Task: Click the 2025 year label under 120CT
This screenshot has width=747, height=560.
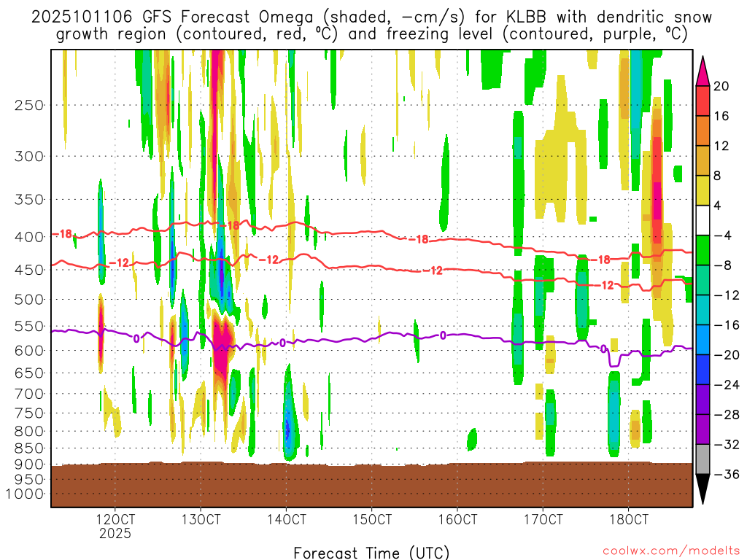Action: pyautogui.click(x=115, y=533)
